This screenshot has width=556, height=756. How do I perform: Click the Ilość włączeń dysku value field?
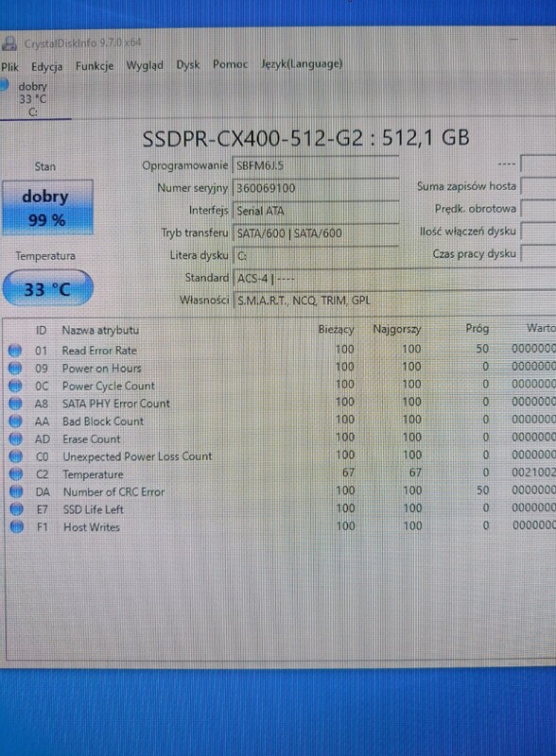[538, 232]
